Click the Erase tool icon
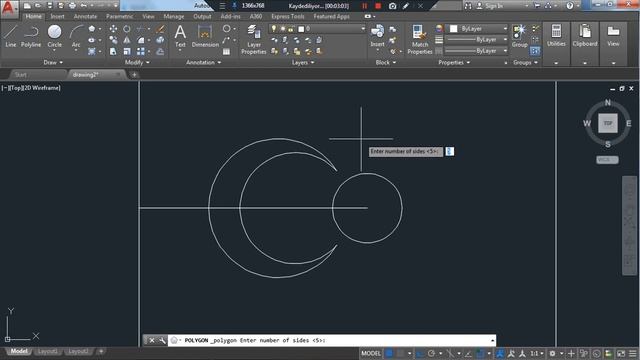The image size is (640, 360). [160, 29]
